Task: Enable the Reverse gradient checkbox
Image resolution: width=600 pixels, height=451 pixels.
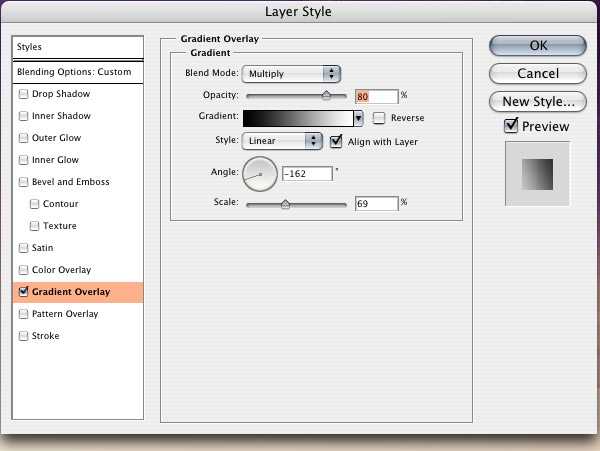Action: (379, 118)
